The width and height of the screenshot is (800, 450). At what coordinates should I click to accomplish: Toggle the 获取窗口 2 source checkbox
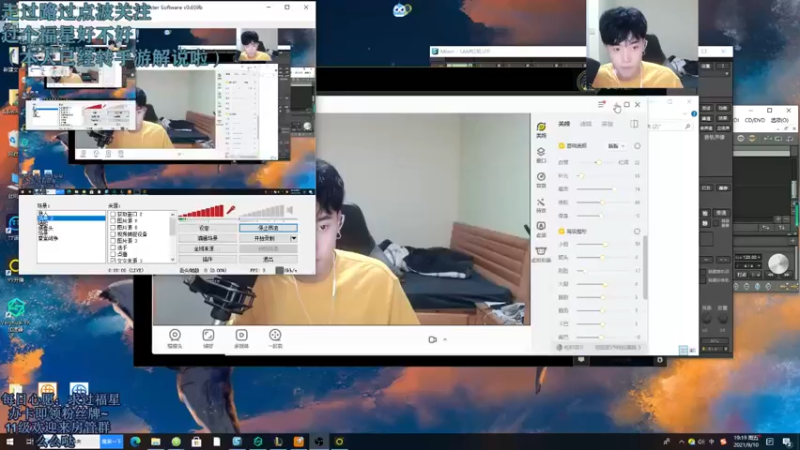coord(113,214)
